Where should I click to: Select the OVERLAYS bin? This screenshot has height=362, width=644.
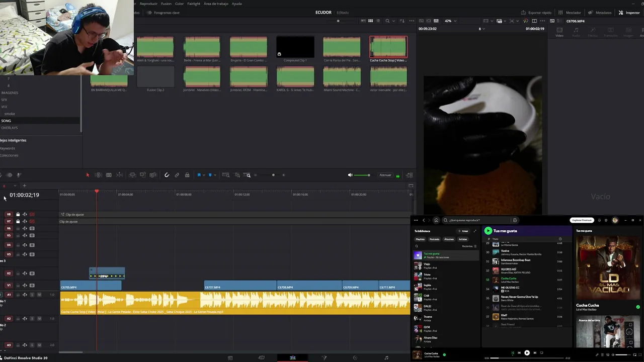[x=10, y=128]
